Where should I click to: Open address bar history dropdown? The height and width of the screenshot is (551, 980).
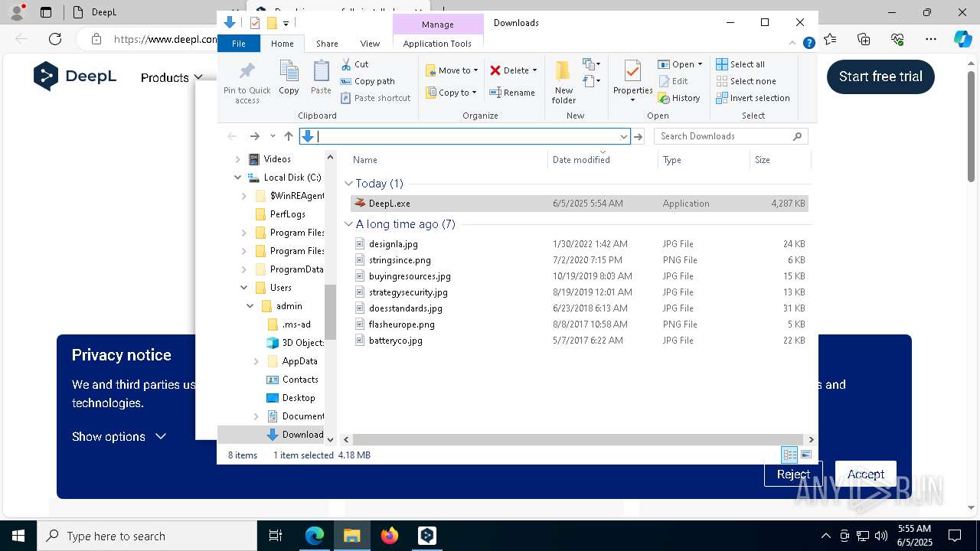click(624, 136)
